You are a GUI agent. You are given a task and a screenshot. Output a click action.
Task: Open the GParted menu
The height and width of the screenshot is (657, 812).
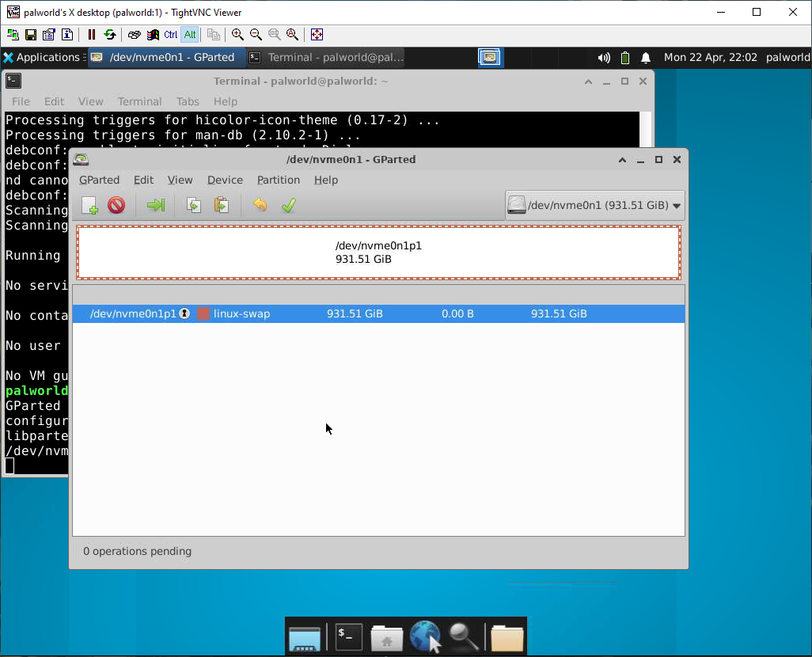click(100, 180)
